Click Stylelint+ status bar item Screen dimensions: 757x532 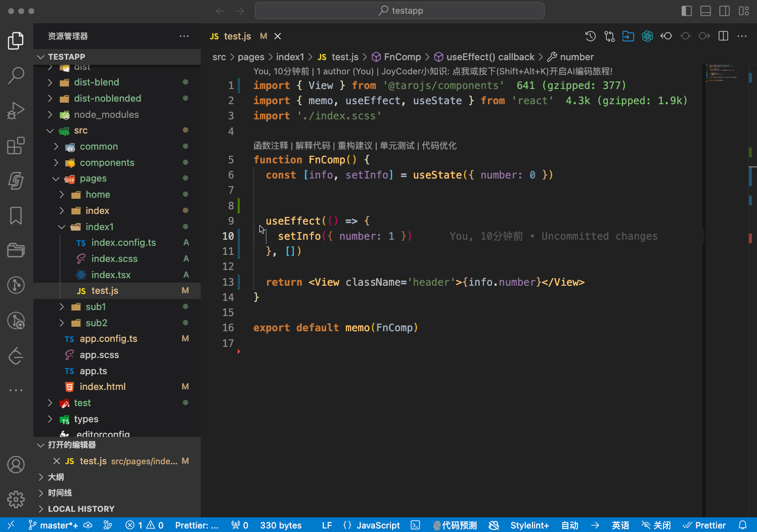(x=529, y=525)
